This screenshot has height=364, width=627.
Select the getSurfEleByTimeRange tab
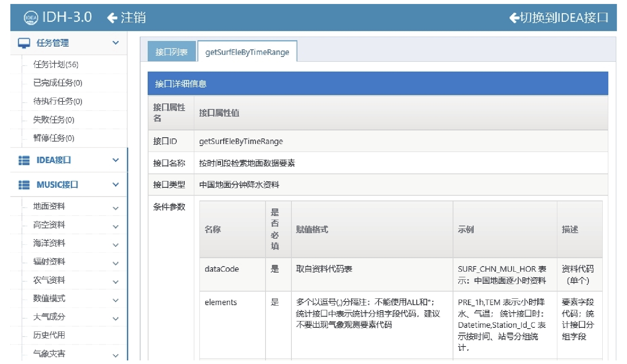point(247,52)
